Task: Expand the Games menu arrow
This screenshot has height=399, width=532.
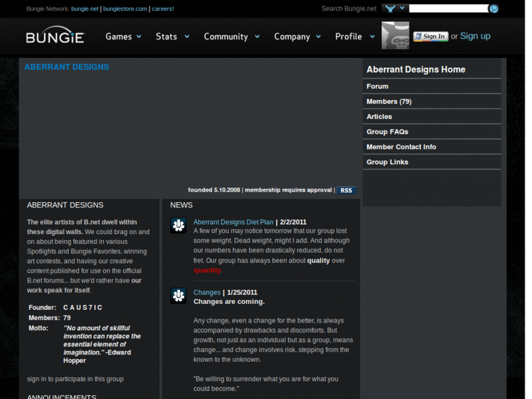Action: coord(139,37)
